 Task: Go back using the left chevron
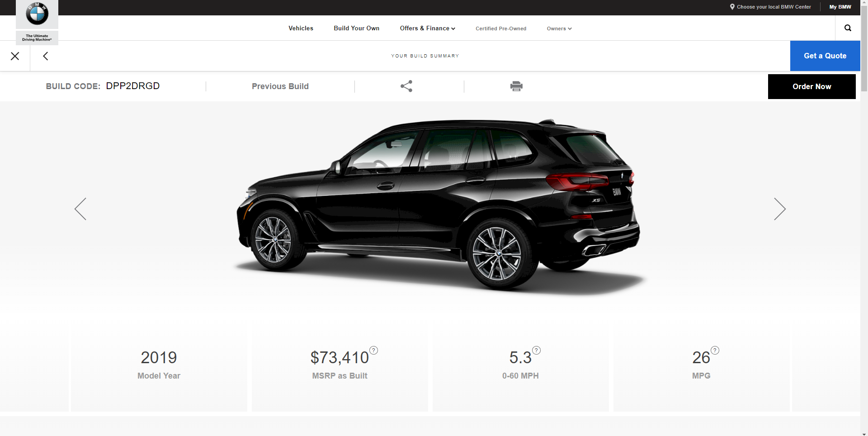click(x=45, y=56)
